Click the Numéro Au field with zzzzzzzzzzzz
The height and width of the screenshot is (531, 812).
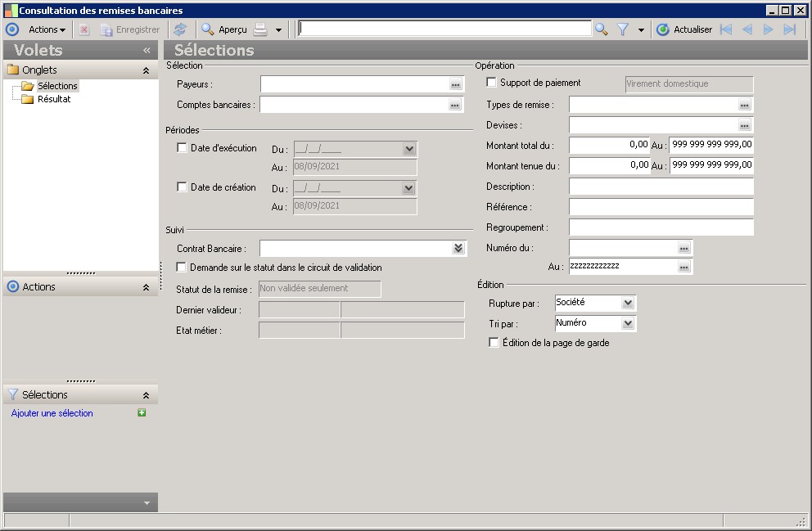tap(623, 267)
